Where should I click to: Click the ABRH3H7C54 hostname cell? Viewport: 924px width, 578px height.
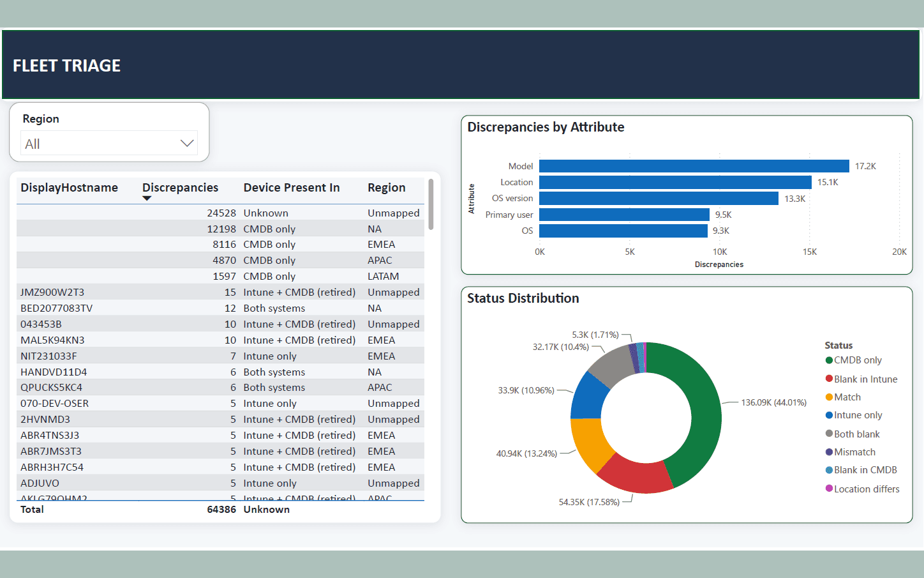pyautogui.click(x=52, y=468)
